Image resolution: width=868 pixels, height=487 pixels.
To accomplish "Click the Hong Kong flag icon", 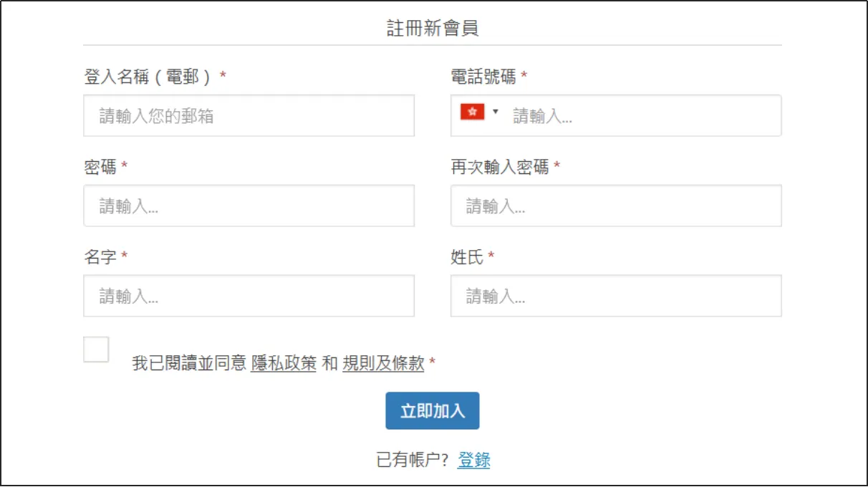I will pyautogui.click(x=472, y=112).
